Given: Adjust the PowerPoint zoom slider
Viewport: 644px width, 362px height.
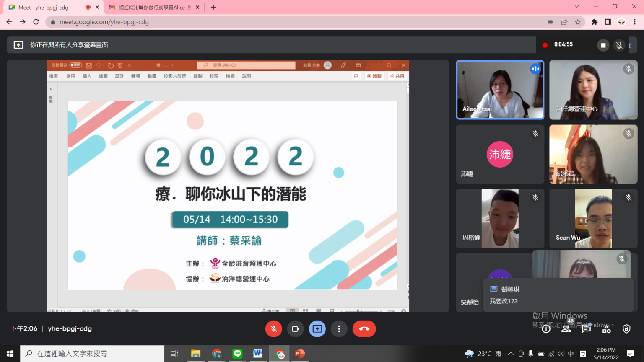Looking at the screenshot, I should [358, 311].
